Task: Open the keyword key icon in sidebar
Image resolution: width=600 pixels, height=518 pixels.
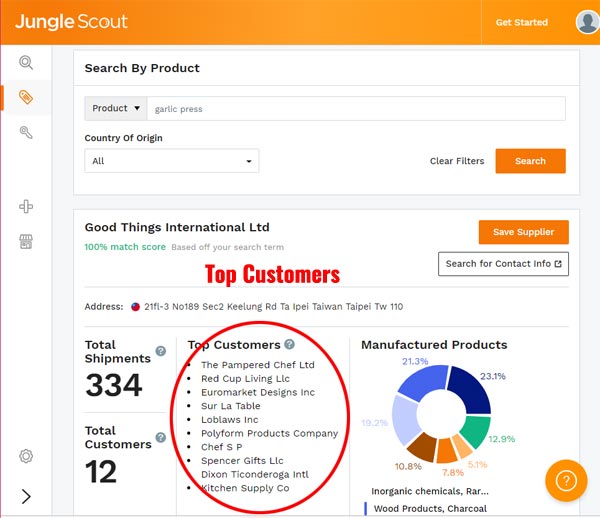Action: pyautogui.click(x=26, y=132)
